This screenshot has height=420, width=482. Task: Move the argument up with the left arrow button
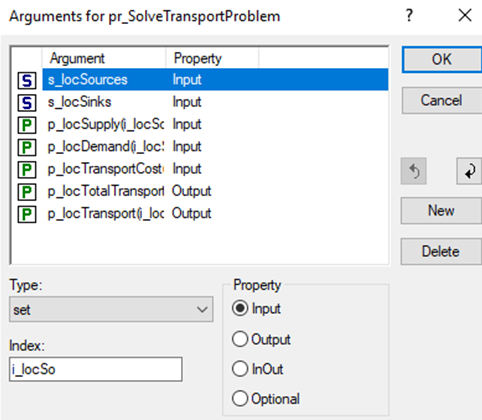[414, 171]
